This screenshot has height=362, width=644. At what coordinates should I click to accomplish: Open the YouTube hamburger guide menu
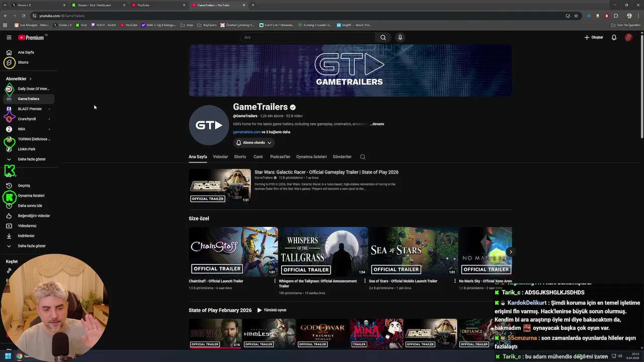click(x=9, y=37)
